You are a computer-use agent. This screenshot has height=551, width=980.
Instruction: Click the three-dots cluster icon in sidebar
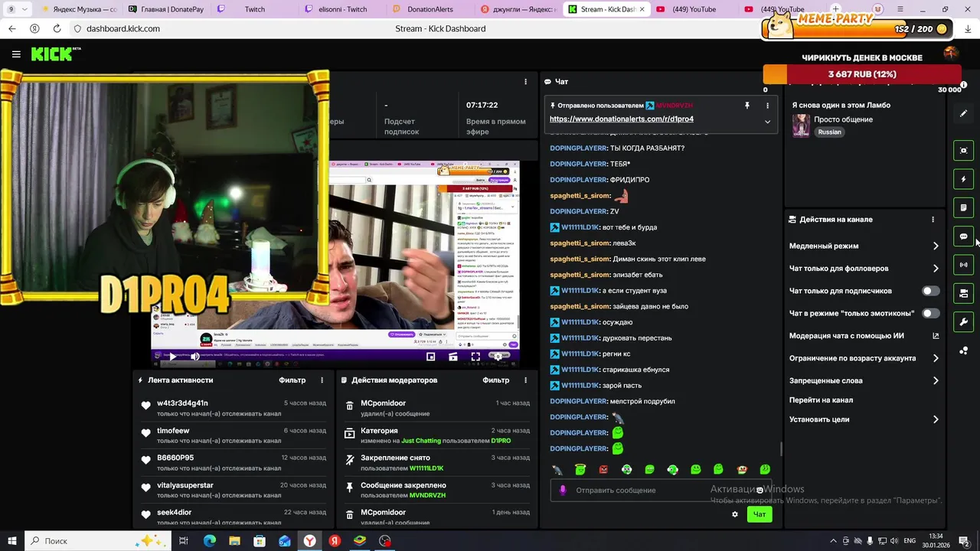964,350
